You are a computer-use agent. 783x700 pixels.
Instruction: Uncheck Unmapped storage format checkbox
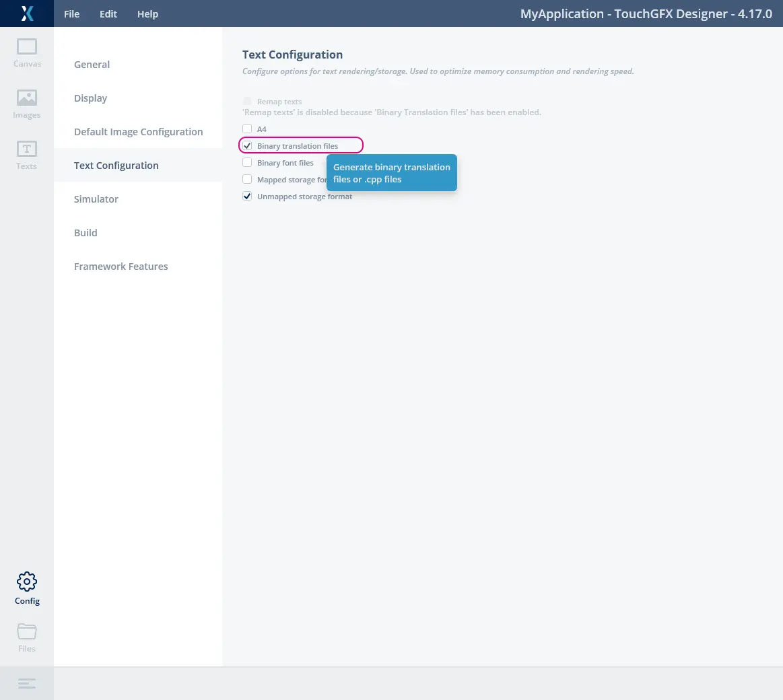[x=247, y=197]
